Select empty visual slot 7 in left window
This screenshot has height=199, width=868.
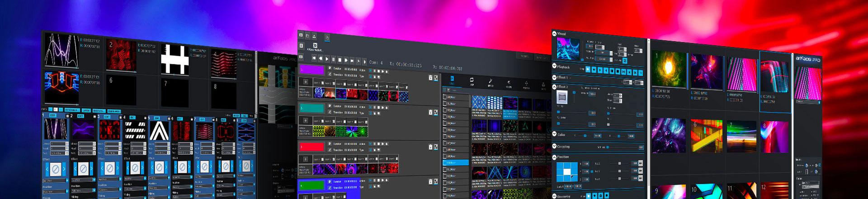coord(175,92)
